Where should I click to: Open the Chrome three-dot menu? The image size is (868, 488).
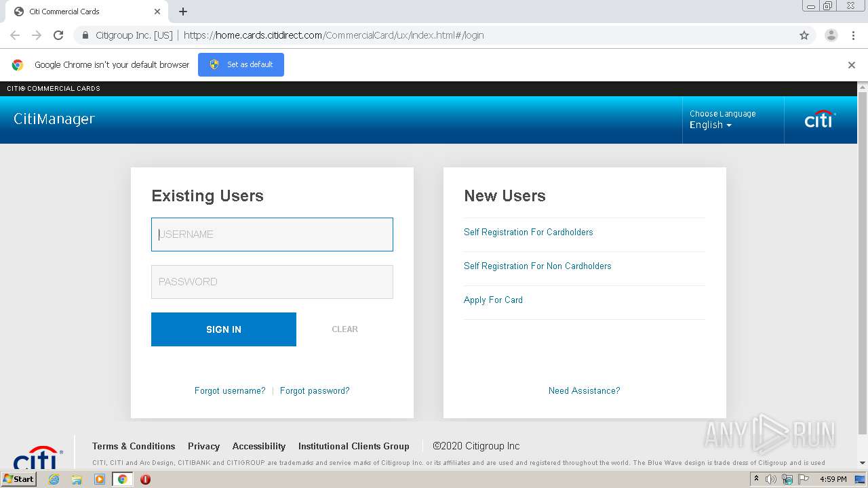click(x=853, y=35)
